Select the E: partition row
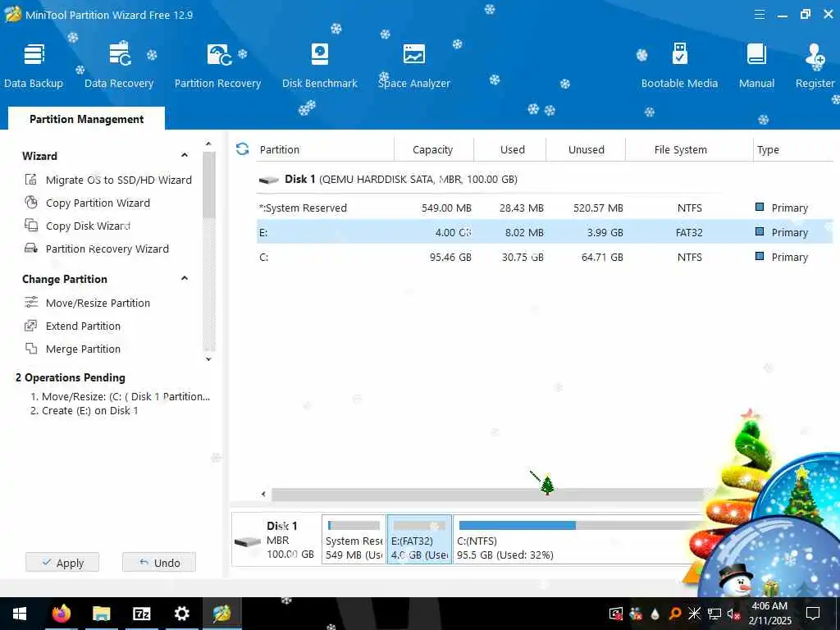Screen dimensions: 840x630 (x=545, y=232)
